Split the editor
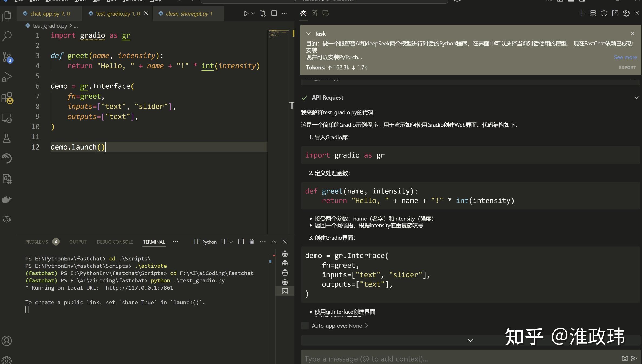 [x=274, y=13]
